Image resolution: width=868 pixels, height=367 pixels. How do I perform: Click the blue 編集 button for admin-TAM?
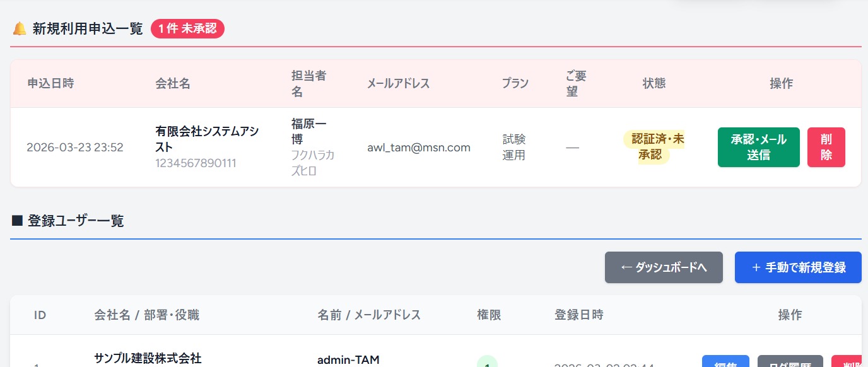(x=725, y=362)
